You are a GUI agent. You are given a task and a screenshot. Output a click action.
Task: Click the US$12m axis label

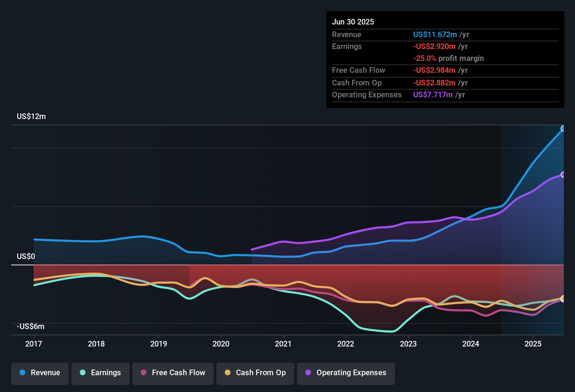31,117
